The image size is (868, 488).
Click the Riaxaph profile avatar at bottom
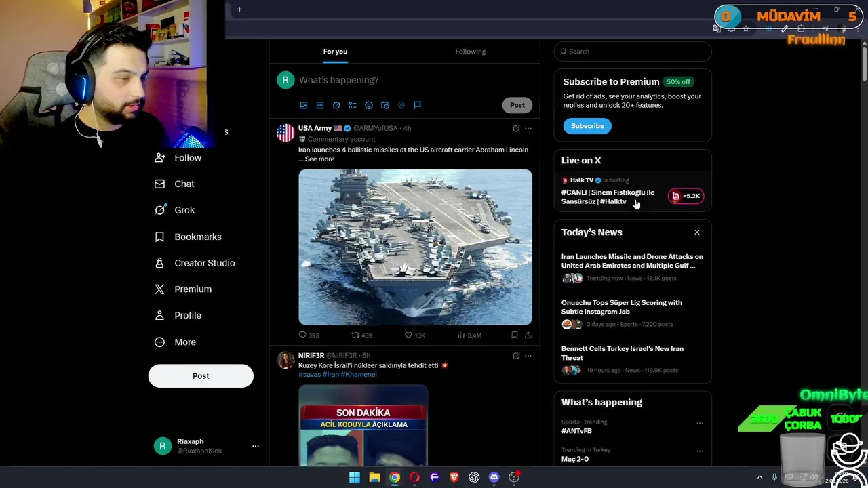pos(162,446)
